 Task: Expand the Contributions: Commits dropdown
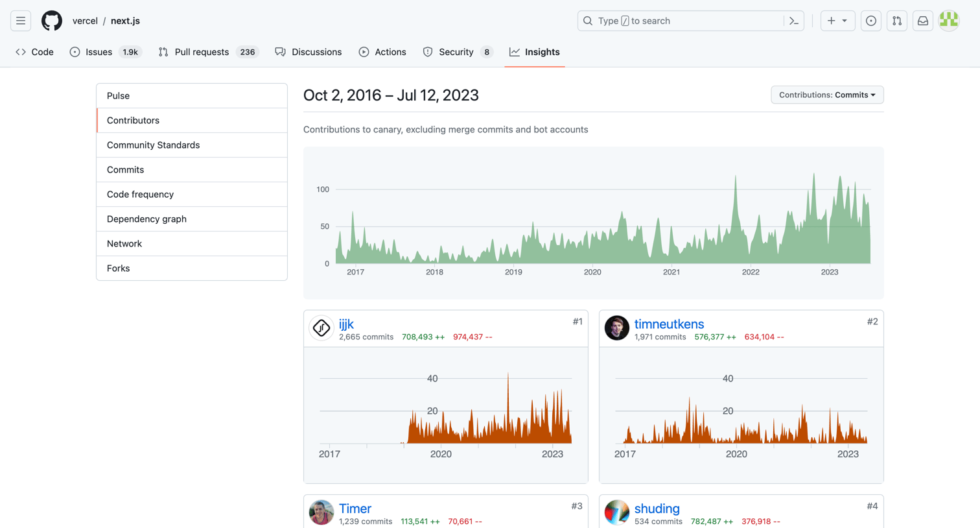pos(827,95)
